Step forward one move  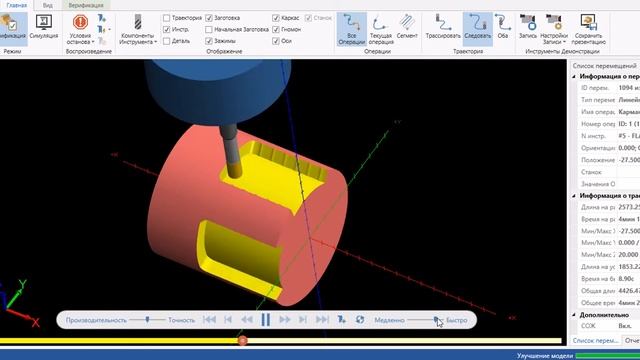303,320
